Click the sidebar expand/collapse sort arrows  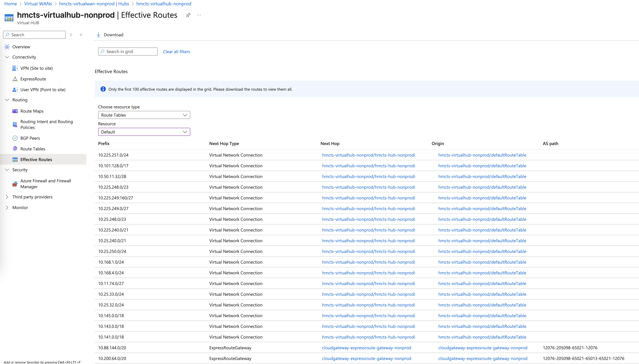point(71,35)
